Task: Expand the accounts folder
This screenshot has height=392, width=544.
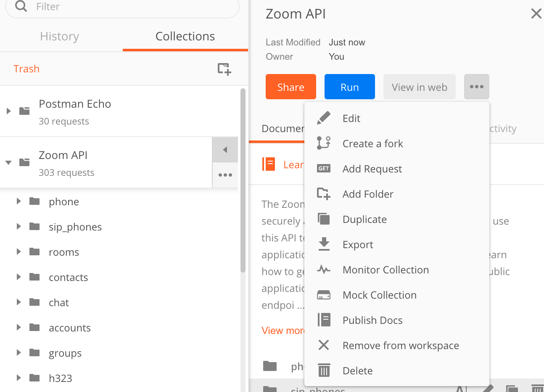Action: (x=18, y=328)
